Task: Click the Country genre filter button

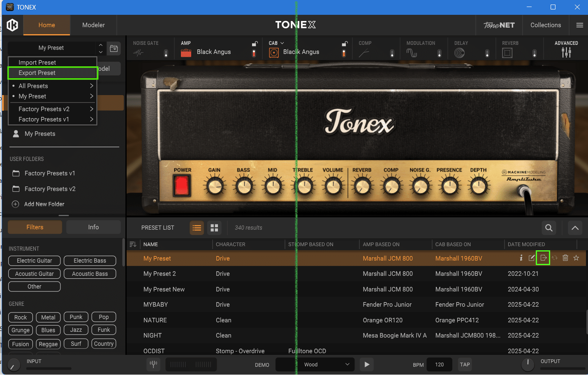Action: click(104, 344)
